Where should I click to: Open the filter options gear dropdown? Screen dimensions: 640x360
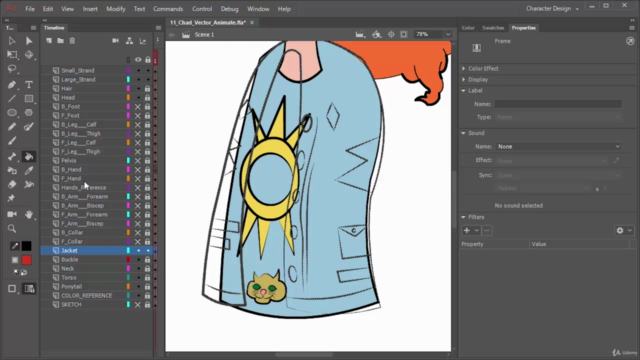click(x=624, y=231)
